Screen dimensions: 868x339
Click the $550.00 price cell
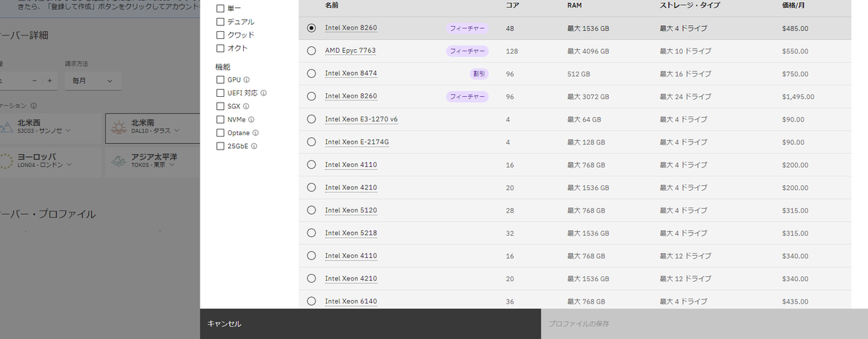(795, 51)
